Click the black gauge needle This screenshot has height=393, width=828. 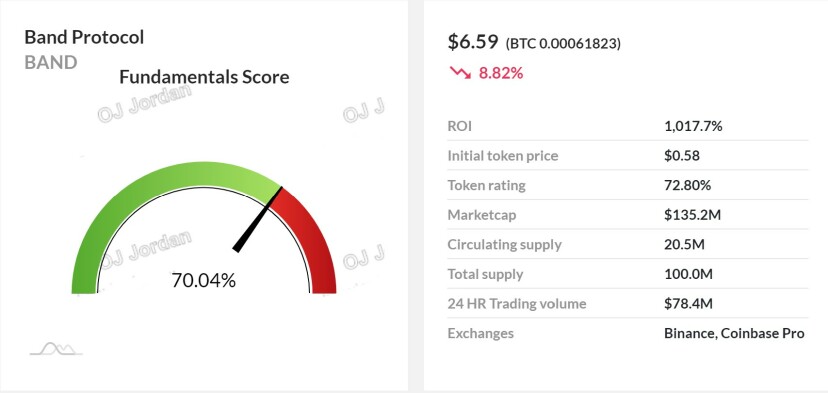point(258,219)
